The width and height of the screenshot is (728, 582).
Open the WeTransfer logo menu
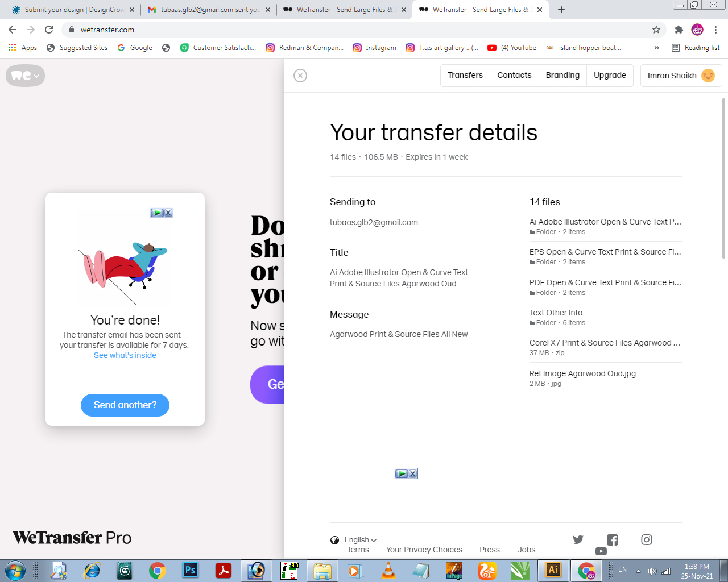[25, 76]
